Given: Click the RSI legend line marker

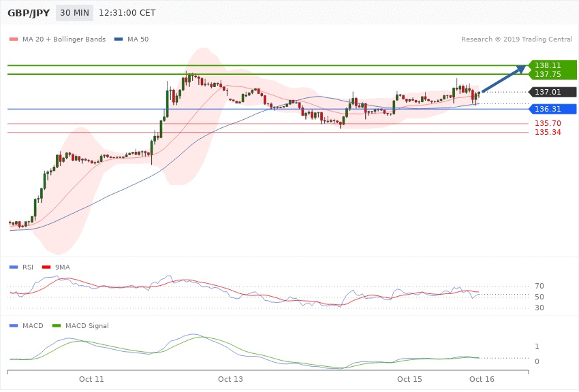Looking at the screenshot, I should pos(14,267).
